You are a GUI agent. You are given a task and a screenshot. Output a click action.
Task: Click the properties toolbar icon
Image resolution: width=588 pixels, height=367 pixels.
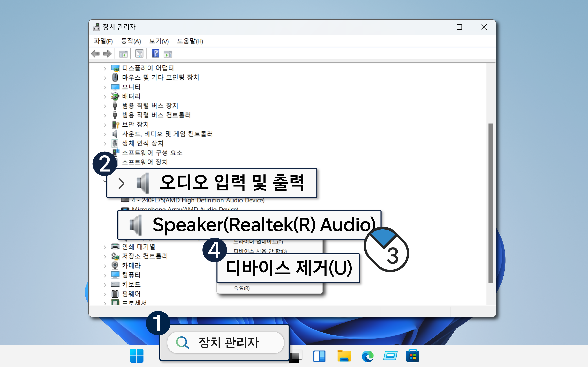tap(139, 54)
